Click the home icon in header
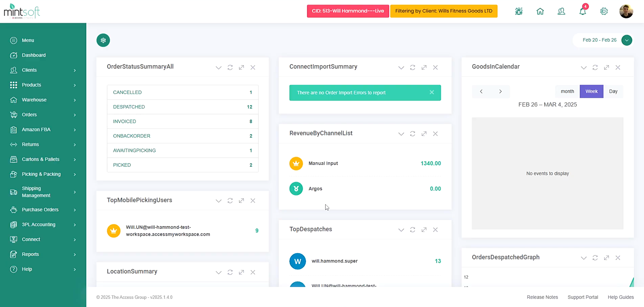This screenshot has height=307, width=644. (540, 11)
